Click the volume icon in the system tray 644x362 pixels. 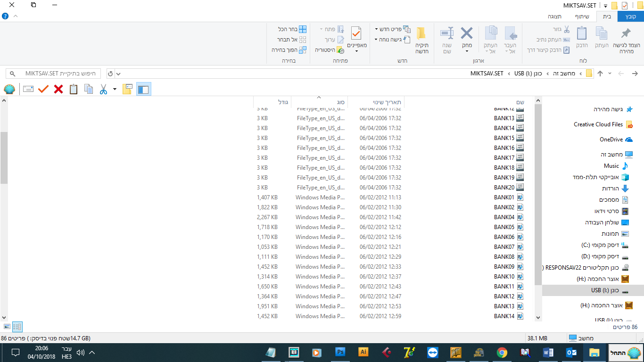coord(80,352)
